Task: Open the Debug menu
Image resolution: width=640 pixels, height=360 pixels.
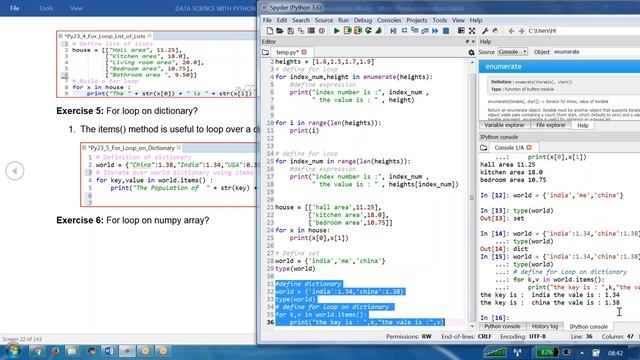Action: coord(362,20)
